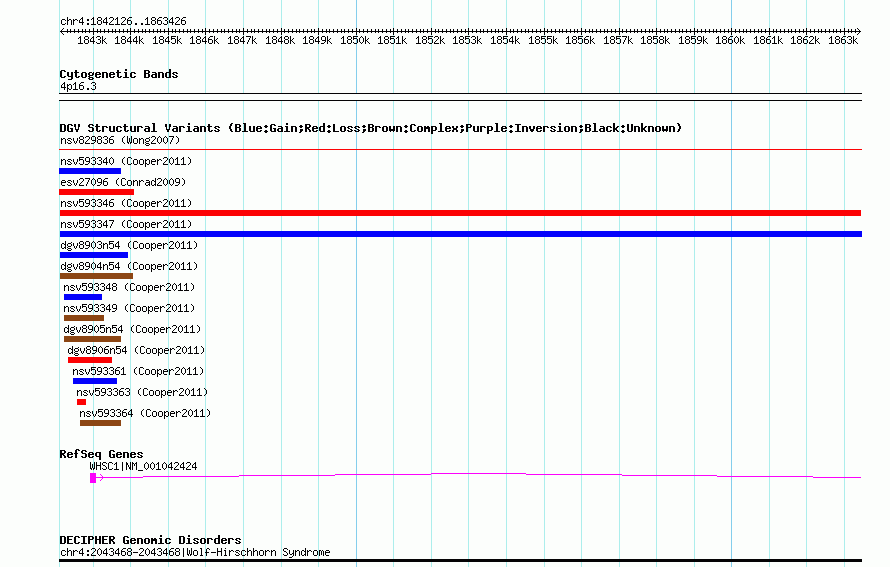The image size is (890, 567).
Task: Click the nsv593347 (Cooper2011) label
Action: point(126,224)
